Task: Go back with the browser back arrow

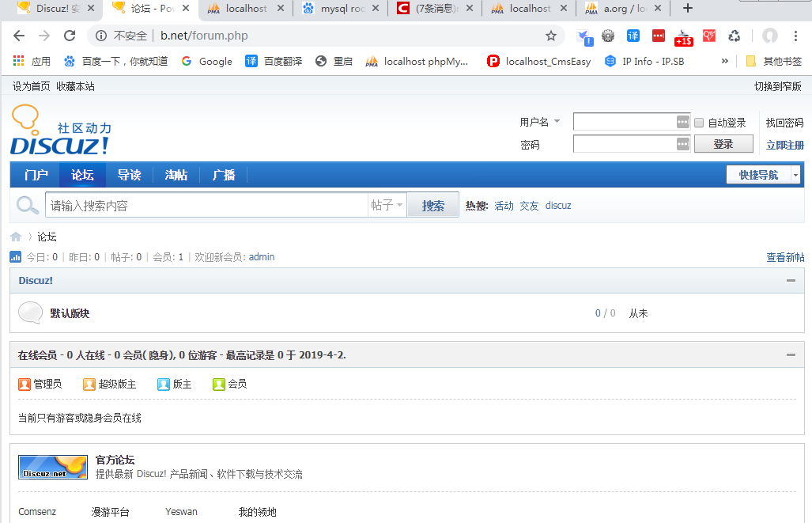Action: [x=19, y=36]
